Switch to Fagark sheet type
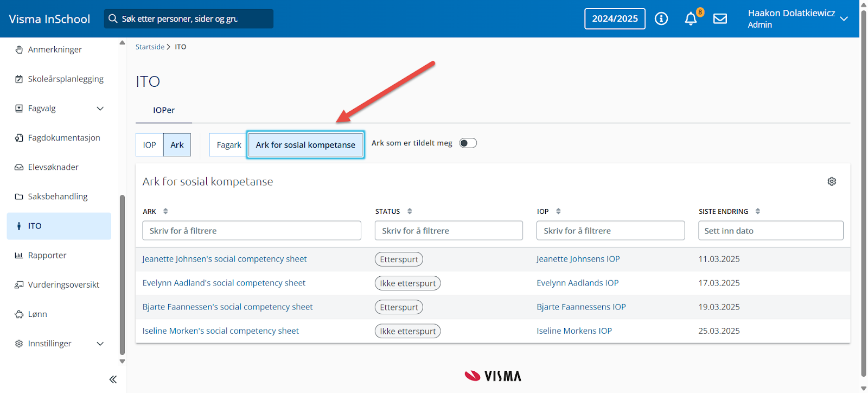Image resolution: width=868 pixels, height=393 pixels. 229,145
